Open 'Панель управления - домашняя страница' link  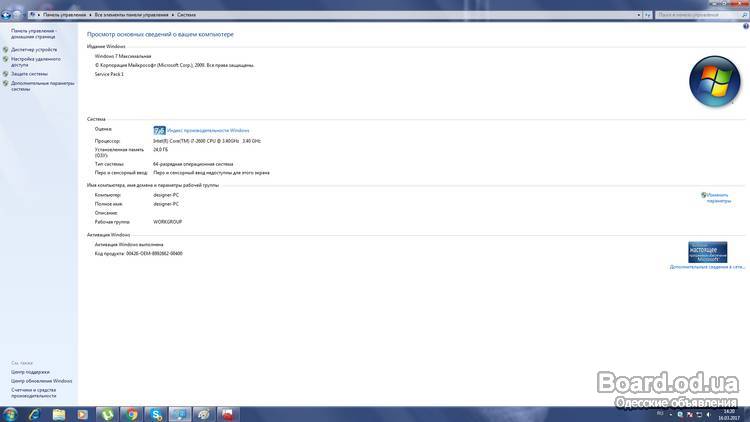coord(33,33)
